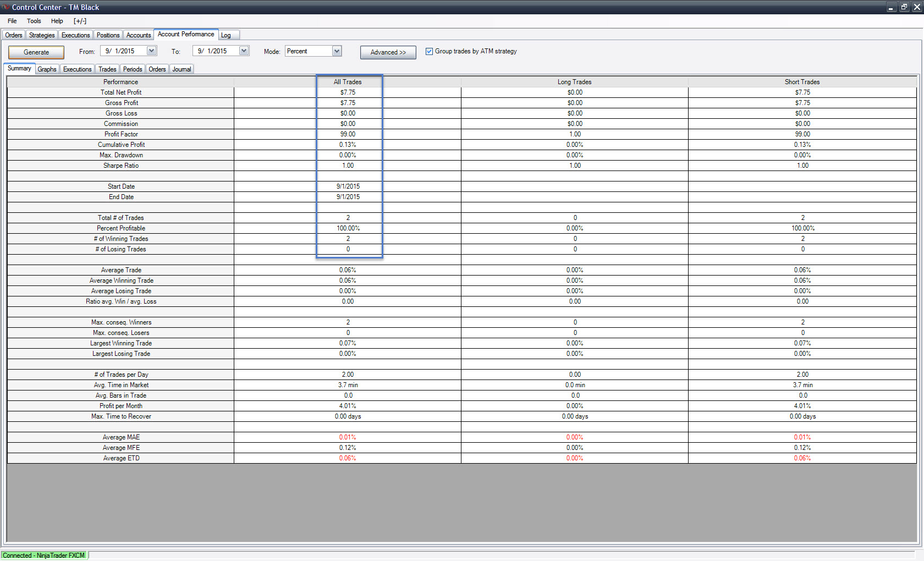This screenshot has width=924, height=561.
Task: Open the Periods sub-tab
Action: [133, 69]
